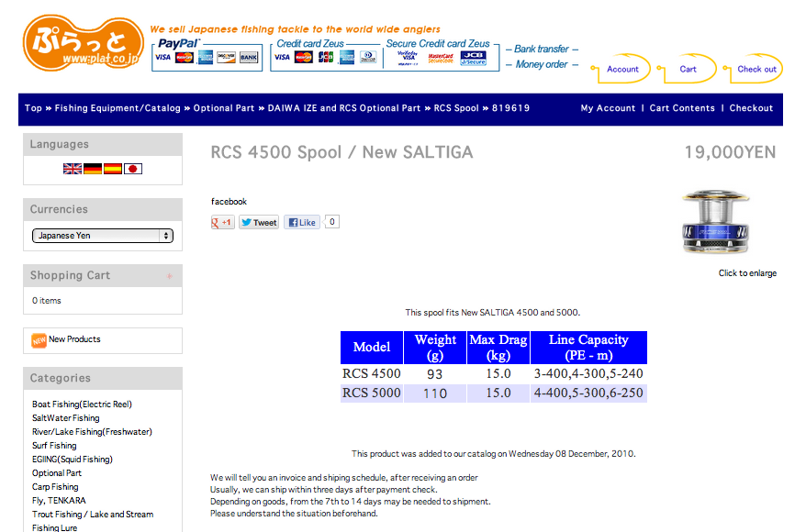The height and width of the screenshot is (532, 806).
Task: Click the Google +1 button
Action: click(222, 222)
